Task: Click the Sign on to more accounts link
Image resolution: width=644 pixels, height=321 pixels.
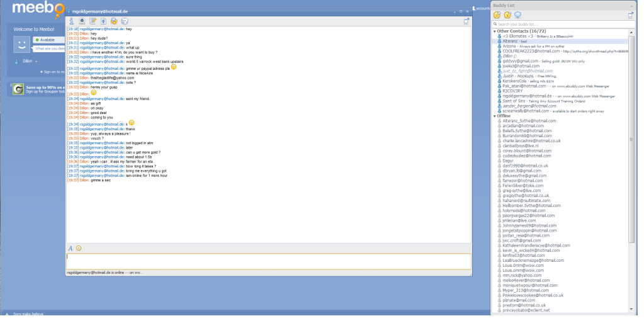Action: [x=52, y=72]
